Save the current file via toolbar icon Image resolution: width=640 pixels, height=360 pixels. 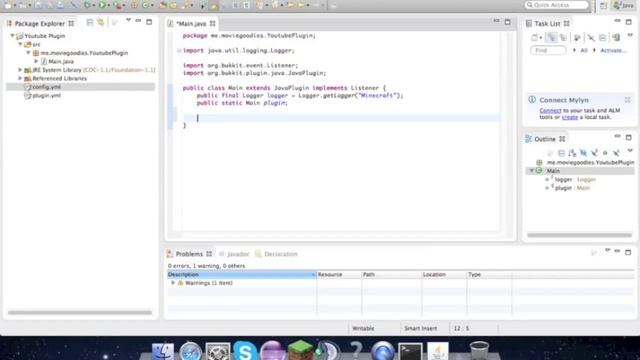pyautogui.click(x=38, y=5)
